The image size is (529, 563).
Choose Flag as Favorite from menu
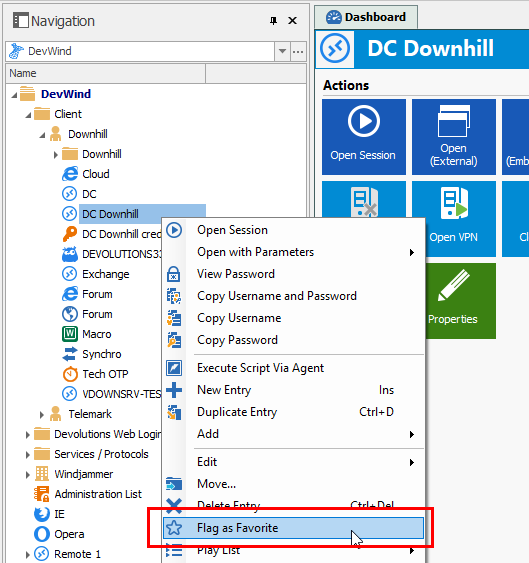tap(293, 528)
